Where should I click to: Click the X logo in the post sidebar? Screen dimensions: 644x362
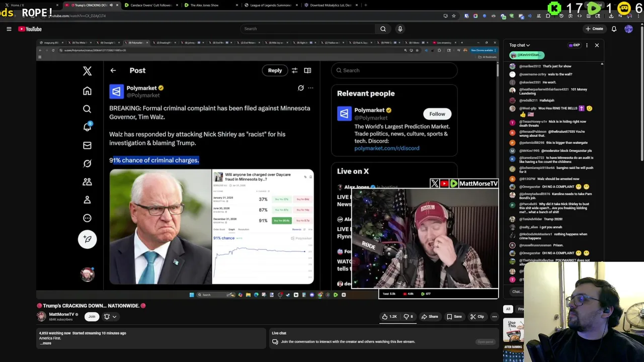87,72
